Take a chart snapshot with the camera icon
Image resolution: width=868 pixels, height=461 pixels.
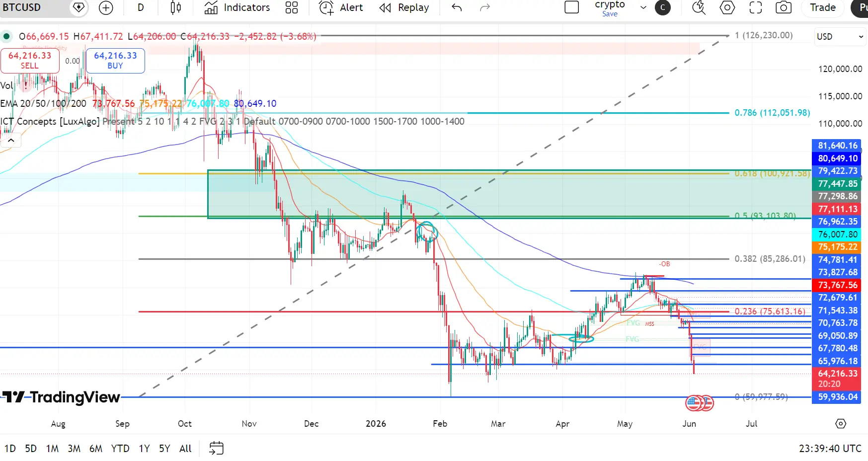click(784, 7)
